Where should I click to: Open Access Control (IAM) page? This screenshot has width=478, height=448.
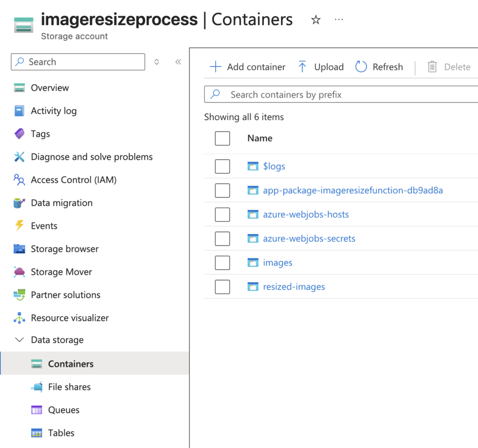[73, 180]
